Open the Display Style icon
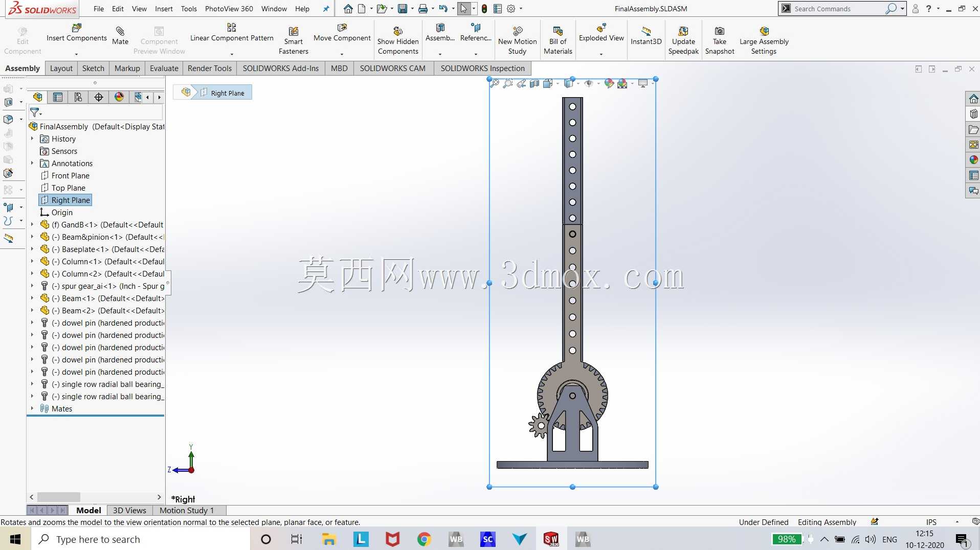The width and height of the screenshot is (980, 550). click(568, 83)
